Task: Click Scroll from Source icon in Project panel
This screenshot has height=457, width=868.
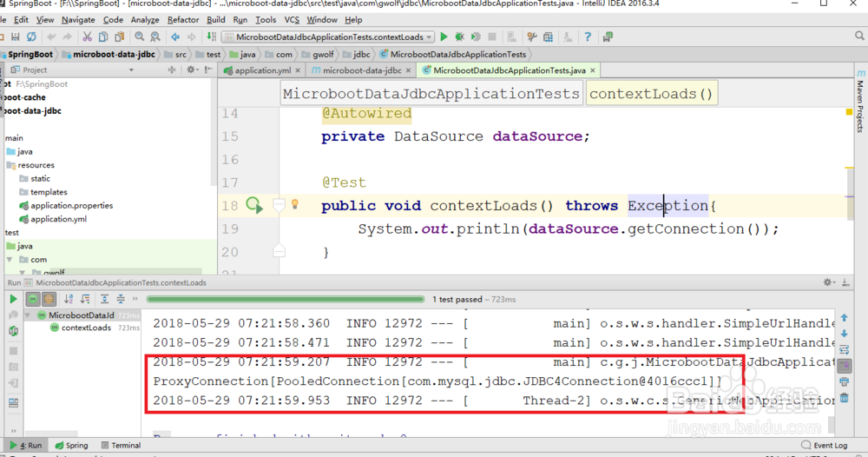Action: (172, 70)
